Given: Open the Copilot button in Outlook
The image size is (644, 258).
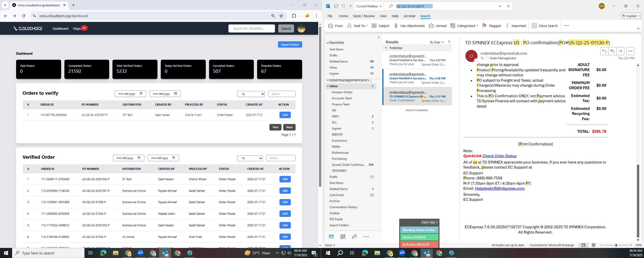Looking at the screenshot, I should coord(631,16).
